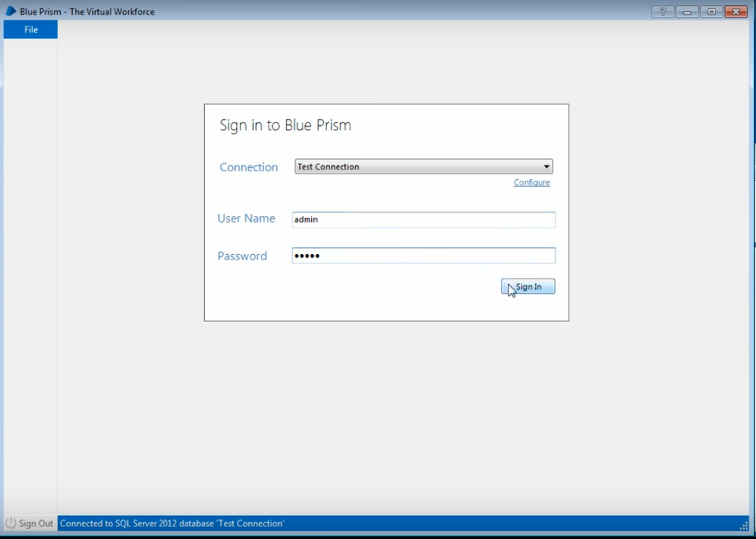
Task: Open the Help question mark button
Action: (x=662, y=12)
